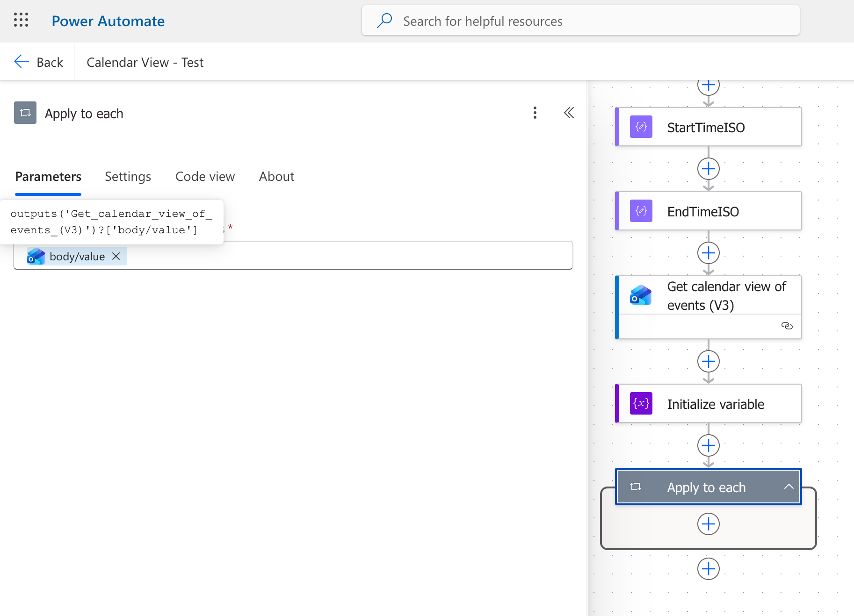Screen dimensions: 854x616
Task: Go Back to the previous page
Action: pyautogui.click(x=38, y=62)
